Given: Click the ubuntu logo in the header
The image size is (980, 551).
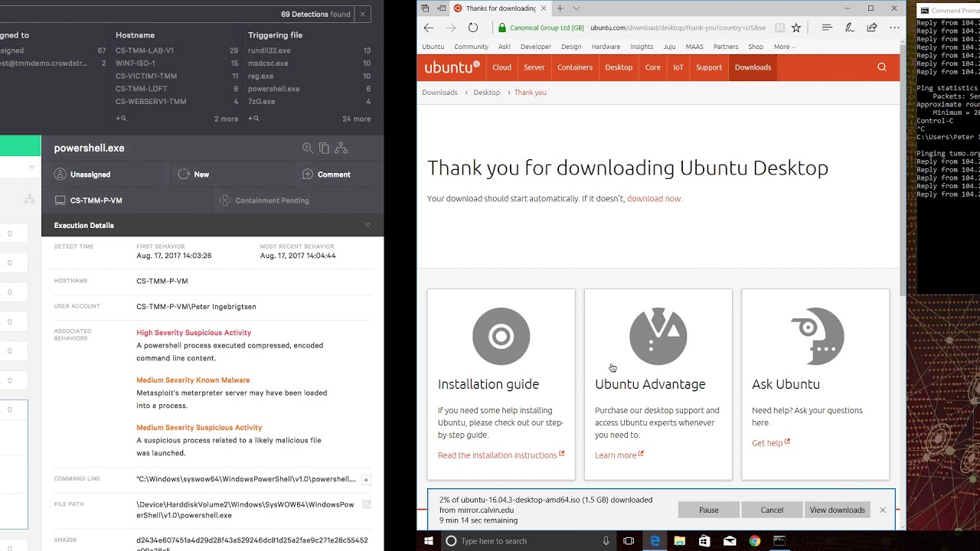Looking at the screenshot, I should (x=452, y=67).
